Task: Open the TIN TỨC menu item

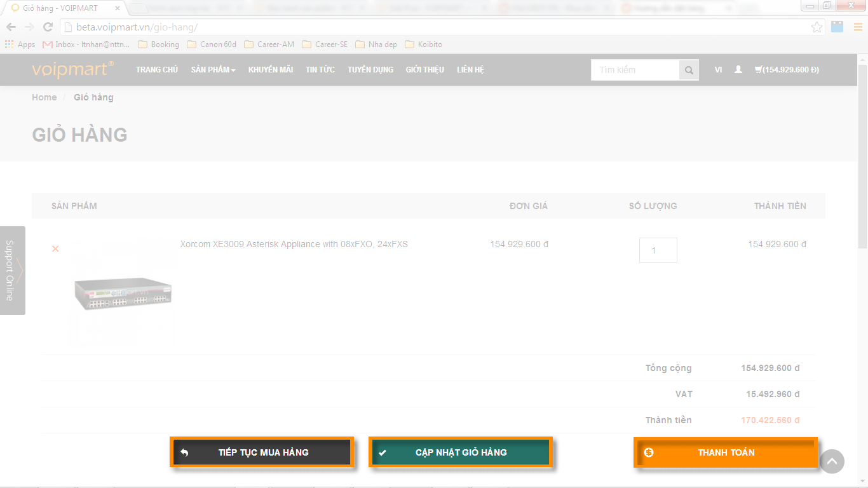Action: point(320,70)
